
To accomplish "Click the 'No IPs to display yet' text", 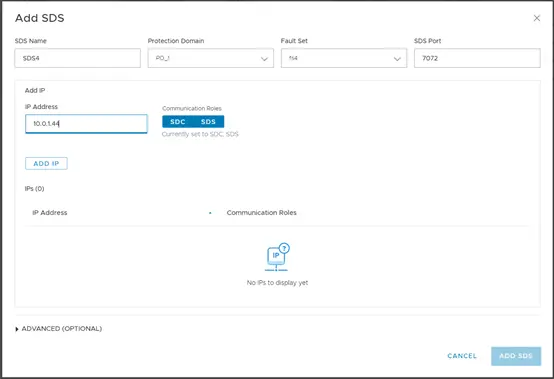I will point(277,283).
